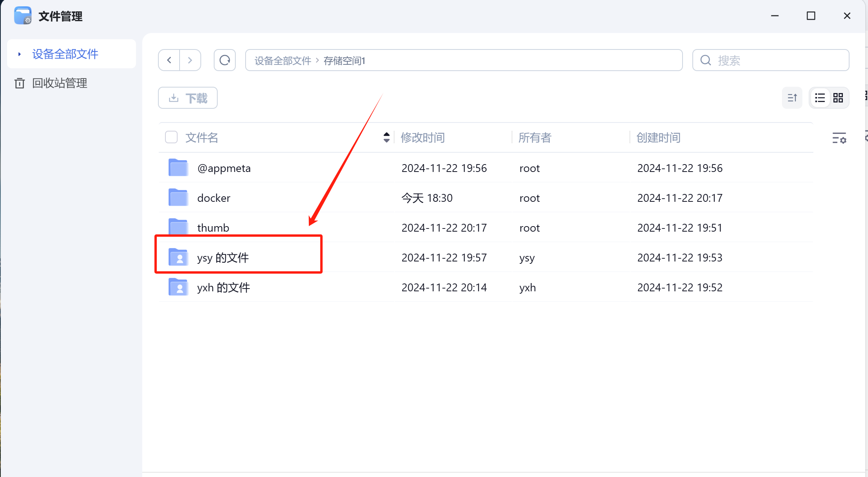Open the sort order options icon
This screenshot has height=477, width=868.
pos(792,98)
